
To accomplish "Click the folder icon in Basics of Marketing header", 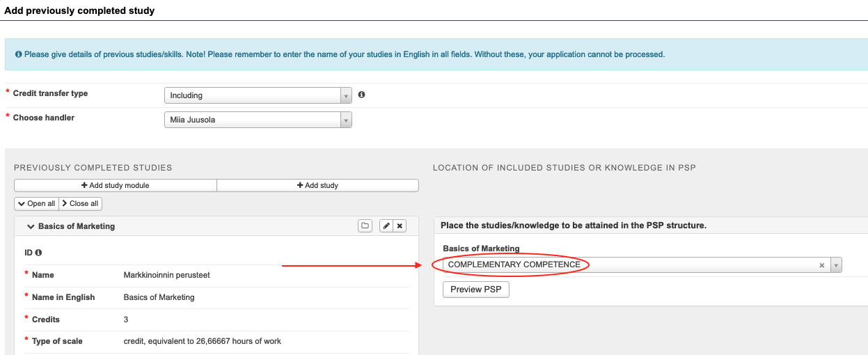I will [365, 226].
